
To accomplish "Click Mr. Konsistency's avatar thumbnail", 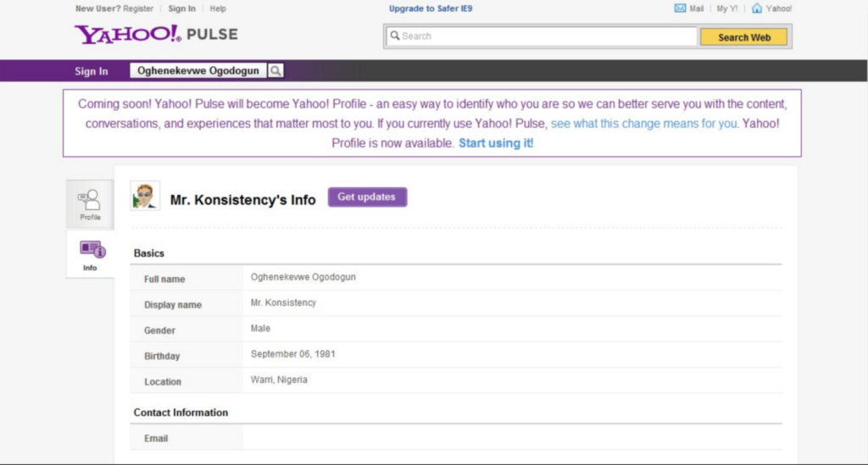I will click(x=145, y=196).
